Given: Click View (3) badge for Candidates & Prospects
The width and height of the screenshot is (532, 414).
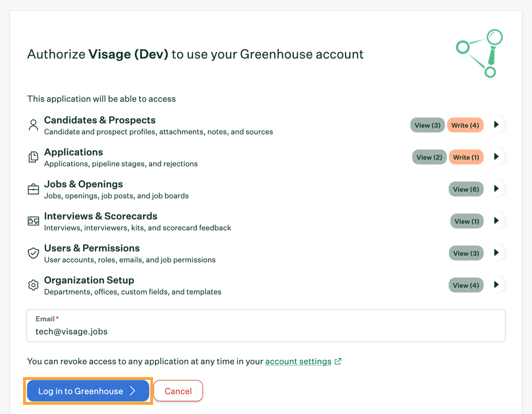Looking at the screenshot, I should pos(427,125).
